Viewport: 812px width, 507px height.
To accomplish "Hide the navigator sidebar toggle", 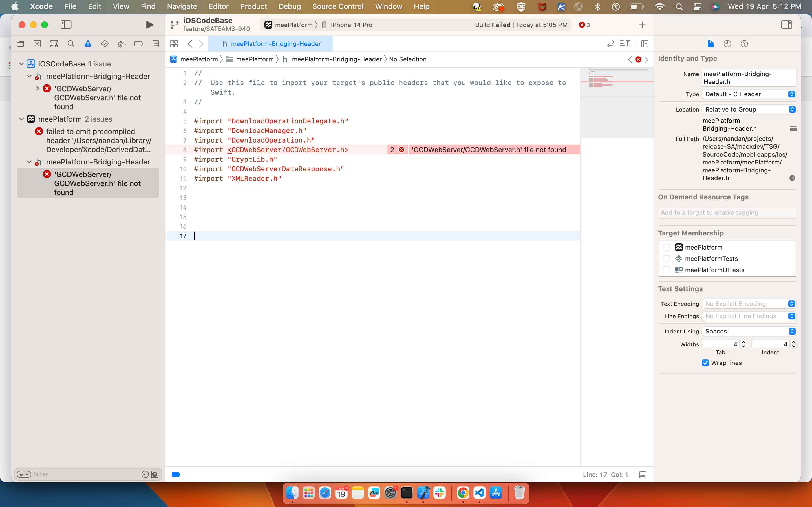I will tap(66, 25).
